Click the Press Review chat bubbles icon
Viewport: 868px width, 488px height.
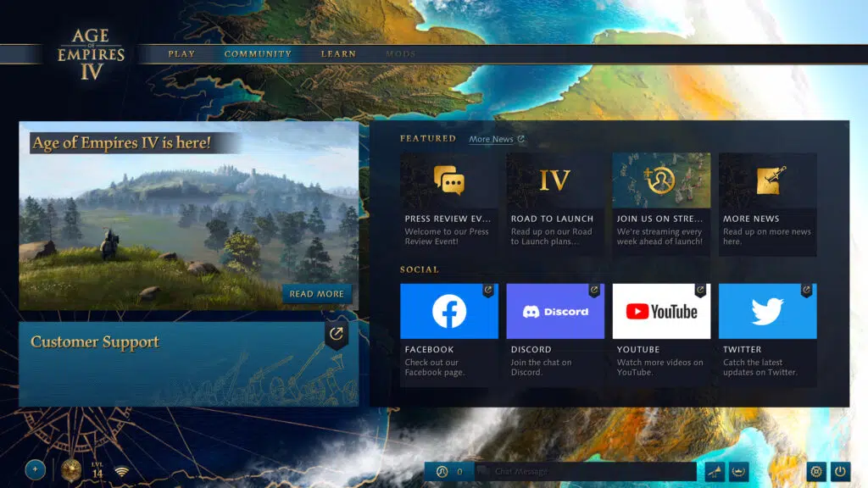point(449,180)
